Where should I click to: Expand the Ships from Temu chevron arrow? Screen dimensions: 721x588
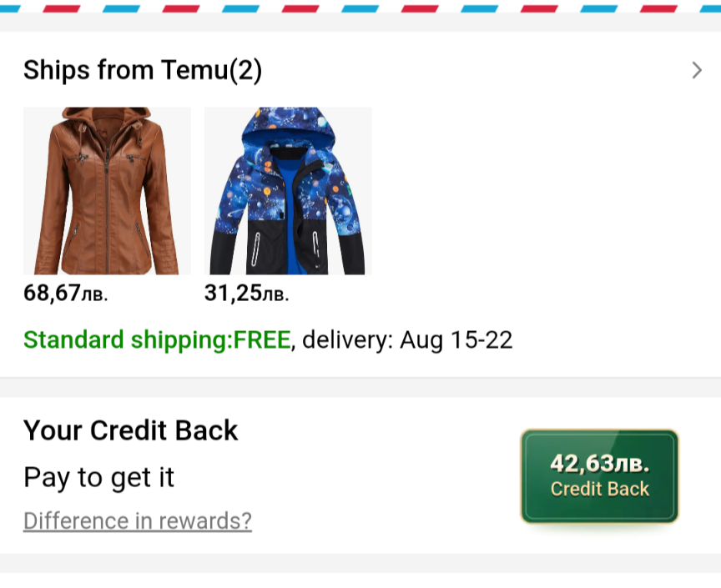coord(697,71)
